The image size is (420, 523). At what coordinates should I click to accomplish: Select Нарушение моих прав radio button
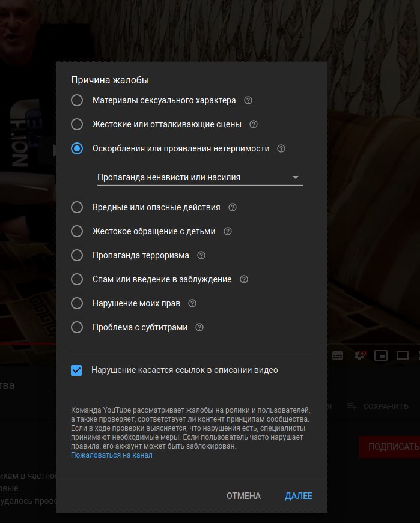click(77, 303)
